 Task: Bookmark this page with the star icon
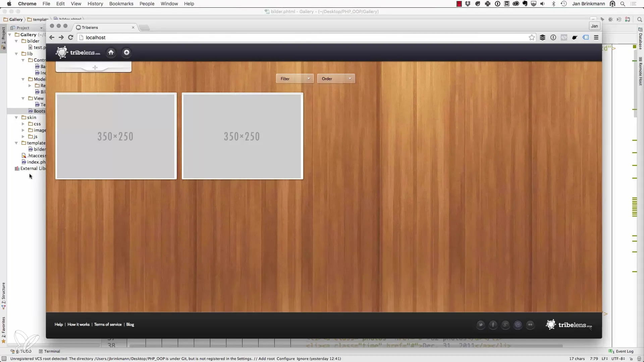532,38
